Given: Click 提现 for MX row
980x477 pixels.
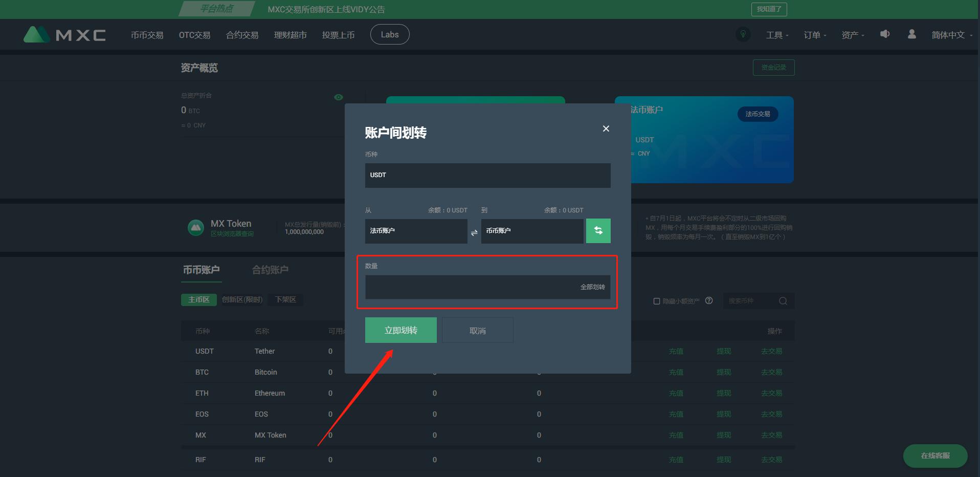Looking at the screenshot, I should [724, 435].
